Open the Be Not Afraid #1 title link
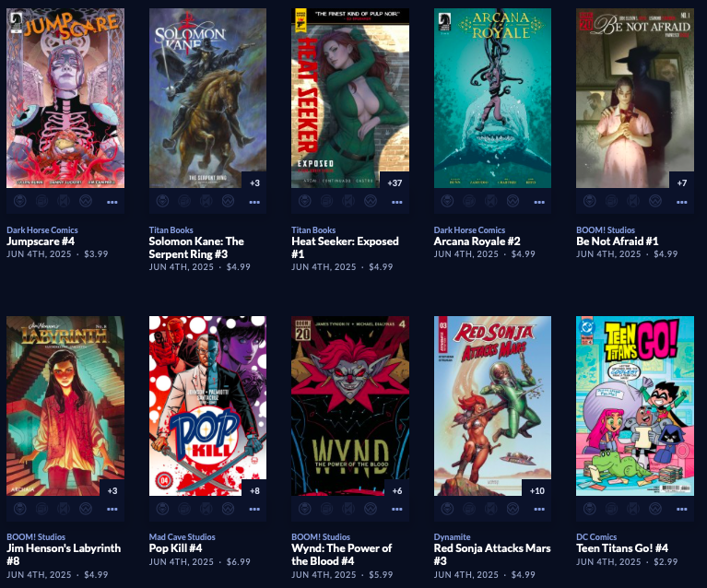 (x=618, y=241)
